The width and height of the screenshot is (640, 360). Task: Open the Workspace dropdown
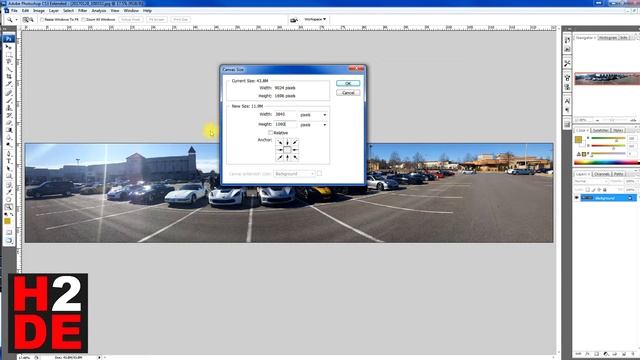tap(315, 19)
